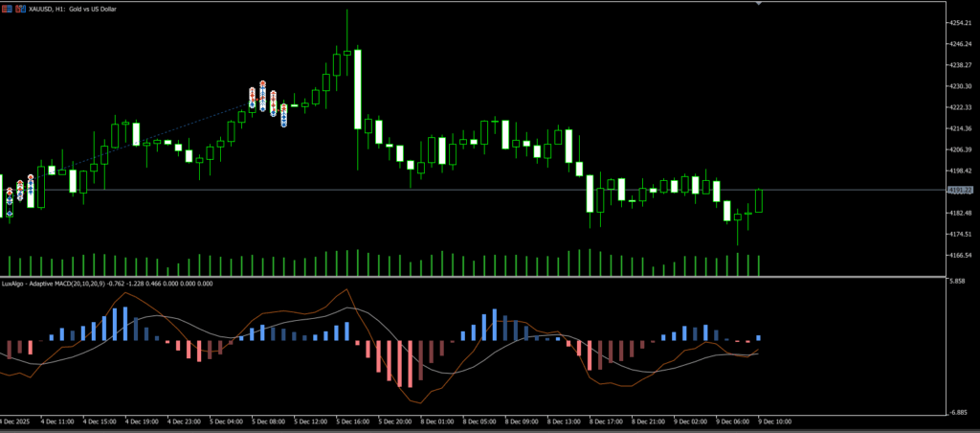Viewport: 980px width, 433px height.
Task: Click the One Click Trading panel icon
Action: (x=5, y=7)
